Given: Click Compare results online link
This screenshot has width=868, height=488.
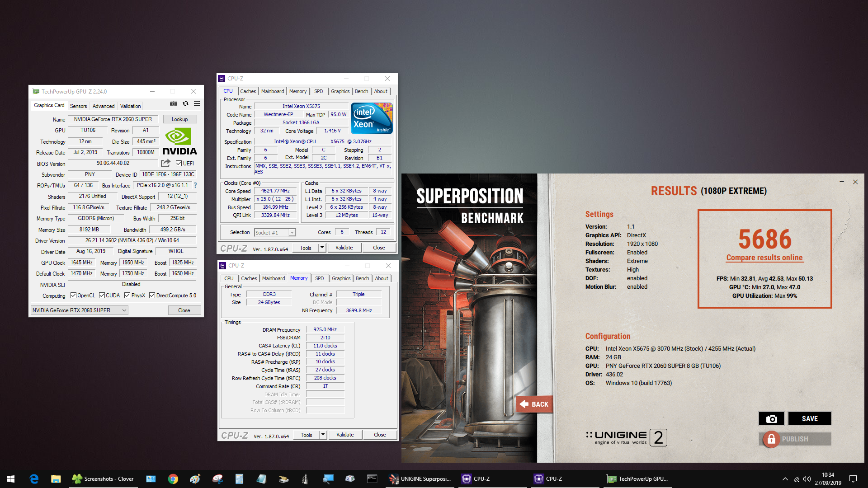Looking at the screenshot, I should [764, 258].
